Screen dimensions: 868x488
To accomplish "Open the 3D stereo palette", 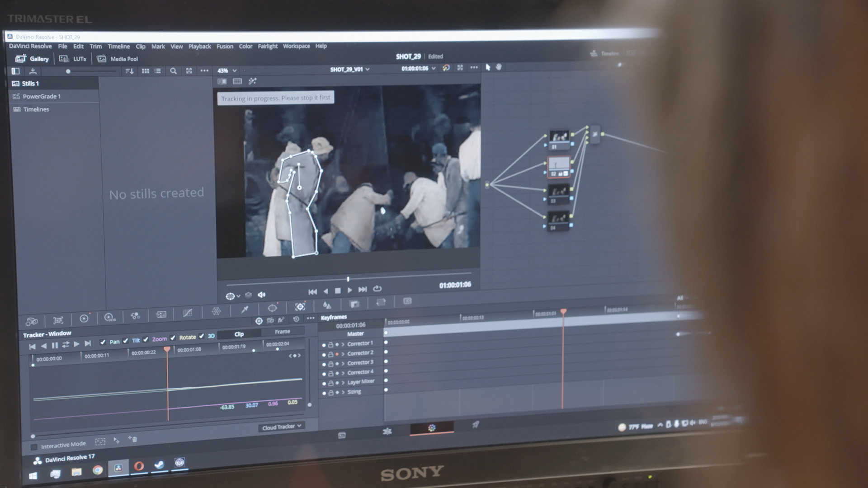I will coord(407,301).
